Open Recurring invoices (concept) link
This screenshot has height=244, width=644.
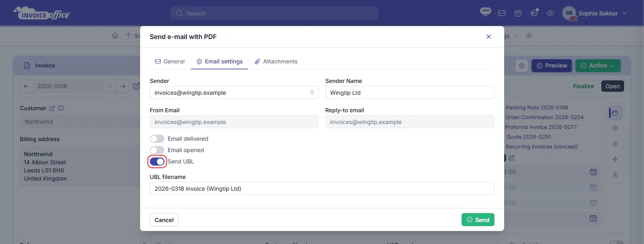[x=542, y=146]
